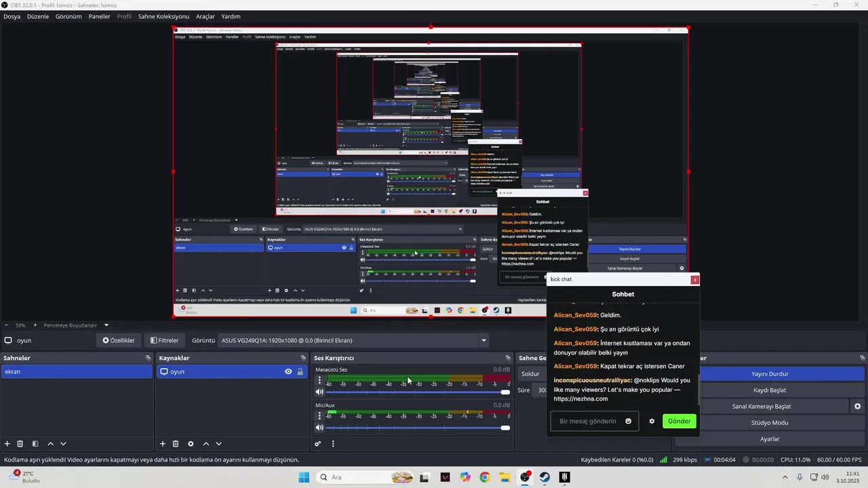Image resolution: width=868 pixels, height=488 pixels.
Task: Open source properties gear in Kaynaklar toolbar
Action: pyautogui.click(x=191, y=444)
